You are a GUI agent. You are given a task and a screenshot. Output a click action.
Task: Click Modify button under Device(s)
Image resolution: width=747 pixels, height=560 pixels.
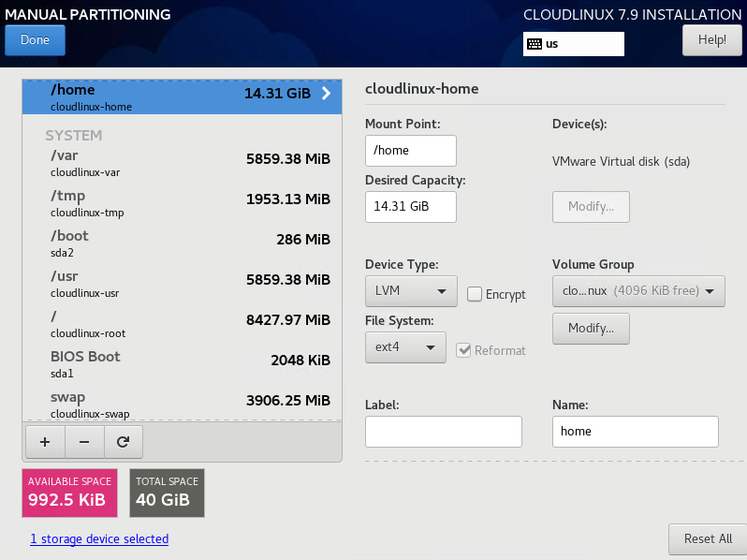tap(591, 206)
